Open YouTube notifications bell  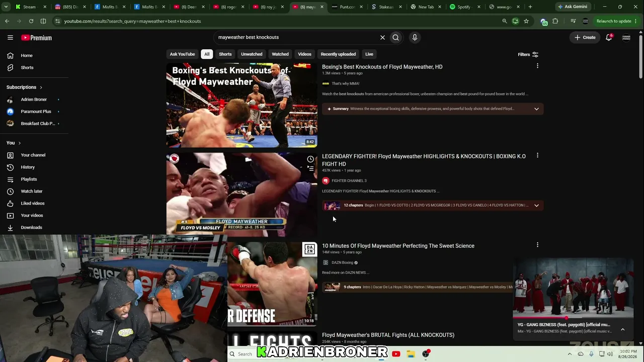pyautogui.click(x=609, y=37)
